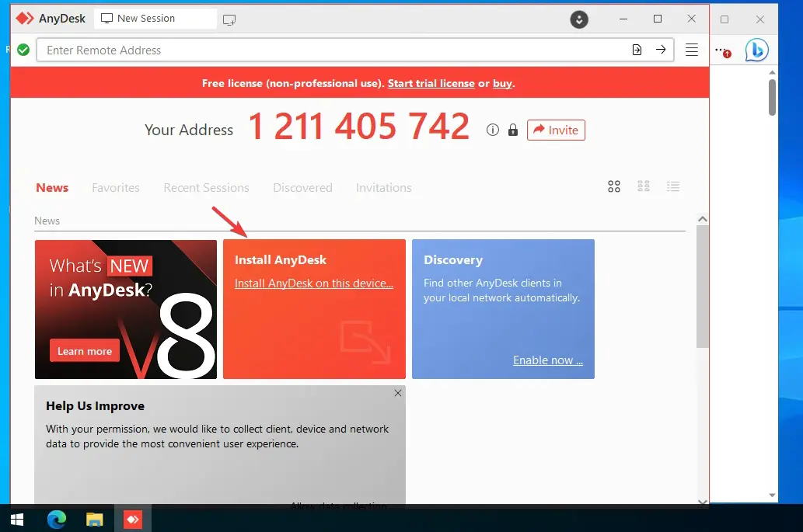Select the New Session tab
Viewport: 803px width, 532px height.
(155, 19)
